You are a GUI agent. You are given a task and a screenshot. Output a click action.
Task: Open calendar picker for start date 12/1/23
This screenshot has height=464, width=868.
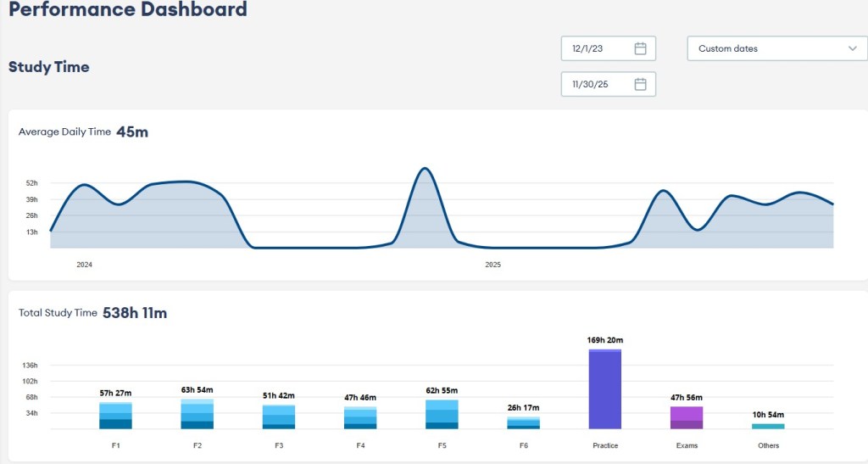[x=640, y=49]
